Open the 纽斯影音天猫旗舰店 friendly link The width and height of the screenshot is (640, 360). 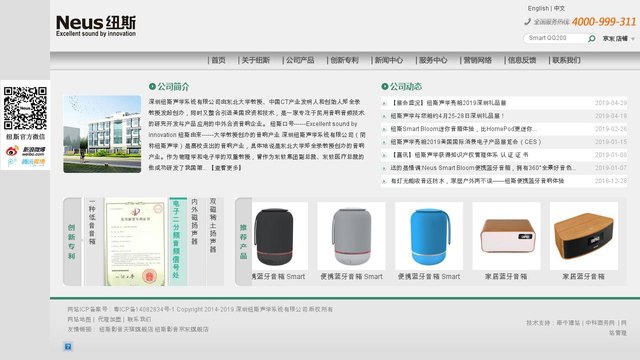[x=126, y=329]
